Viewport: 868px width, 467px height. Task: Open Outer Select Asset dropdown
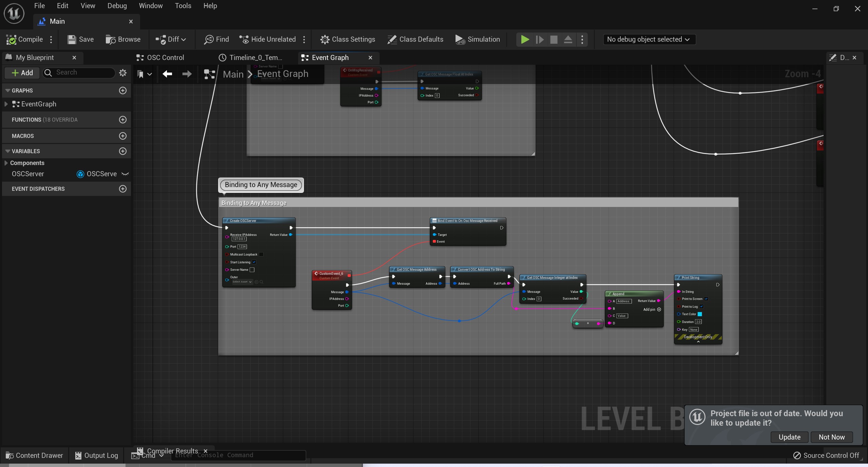[x=242, y=282]
